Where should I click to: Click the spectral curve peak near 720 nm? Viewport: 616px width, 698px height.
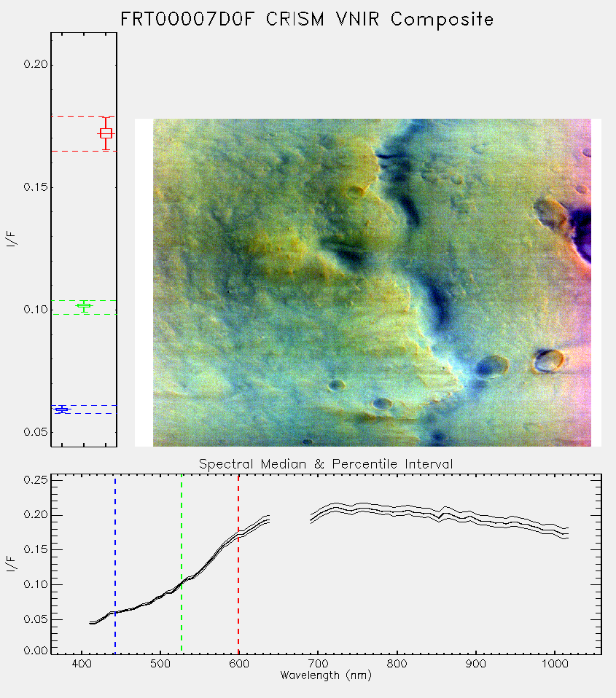pos(335,506)
